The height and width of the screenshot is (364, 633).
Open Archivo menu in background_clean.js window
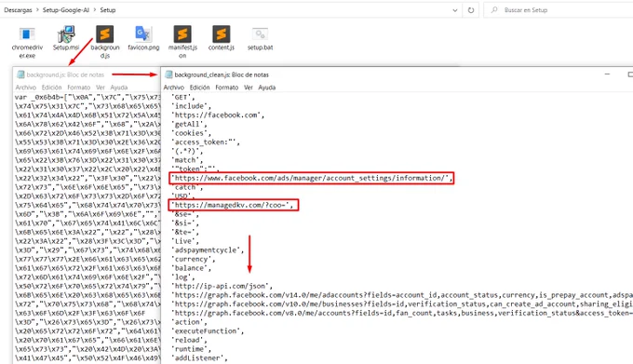click(x=173, y=88)
